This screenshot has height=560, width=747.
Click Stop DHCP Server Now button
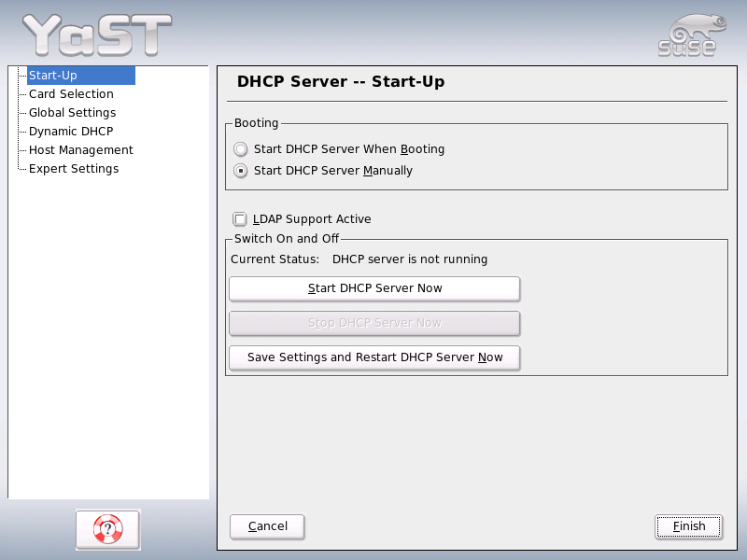(x=374, y=323)
